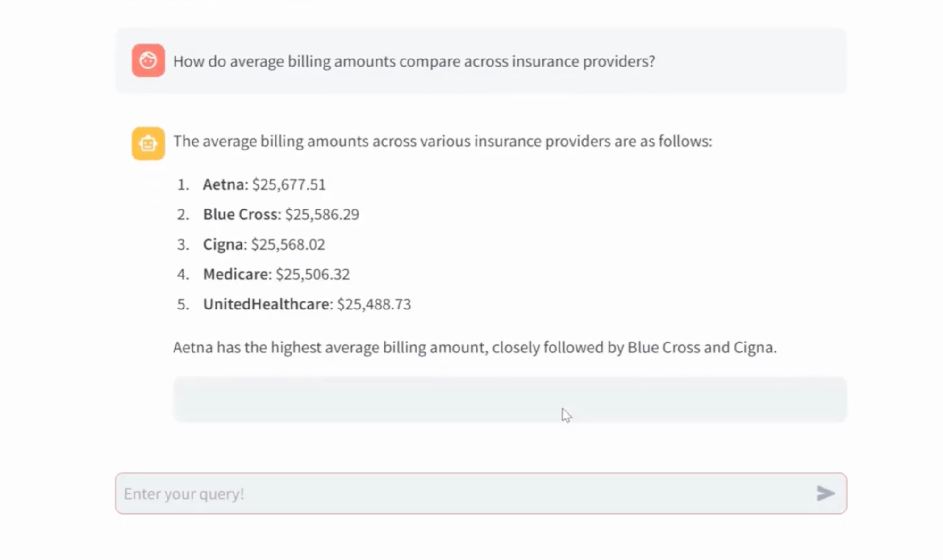Click list number 5 beside UnitedHealthcare
Image resolution: width=943 pixels, height=560 pixels.
[183, 304]
